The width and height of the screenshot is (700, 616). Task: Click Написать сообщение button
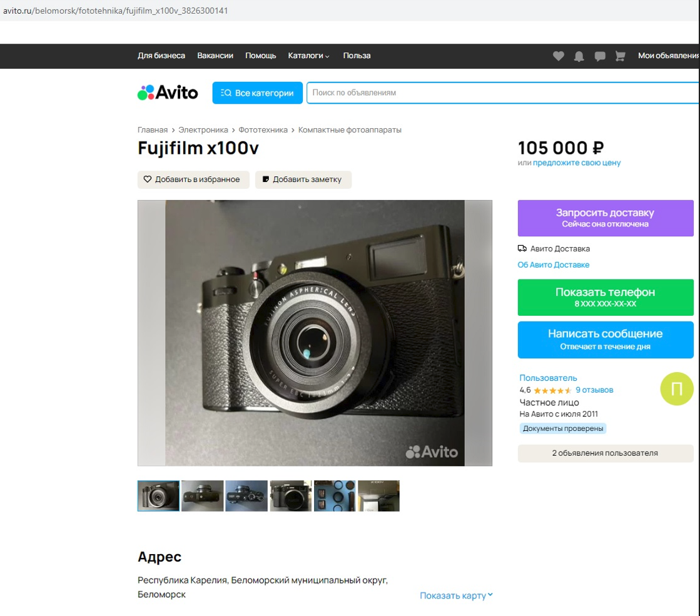[606, 340]
